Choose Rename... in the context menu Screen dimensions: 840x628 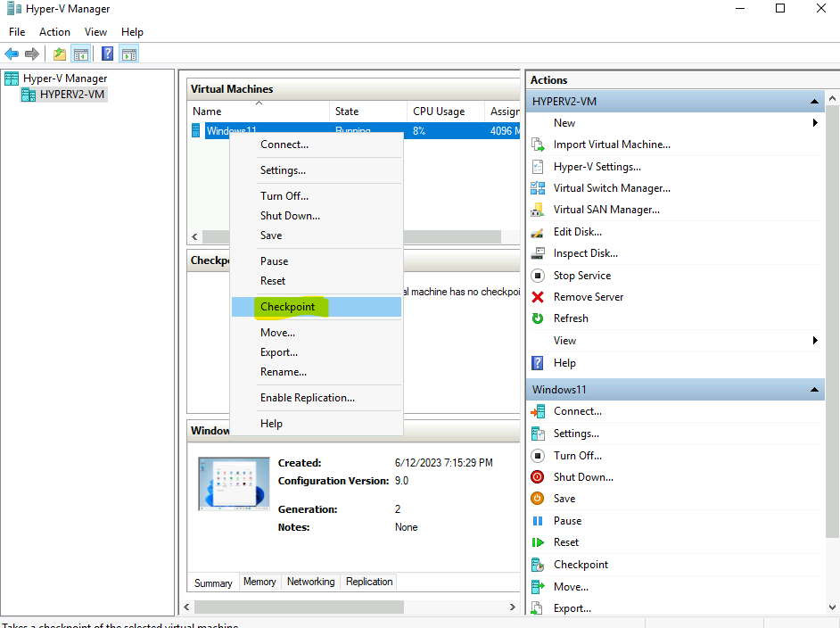317,372
